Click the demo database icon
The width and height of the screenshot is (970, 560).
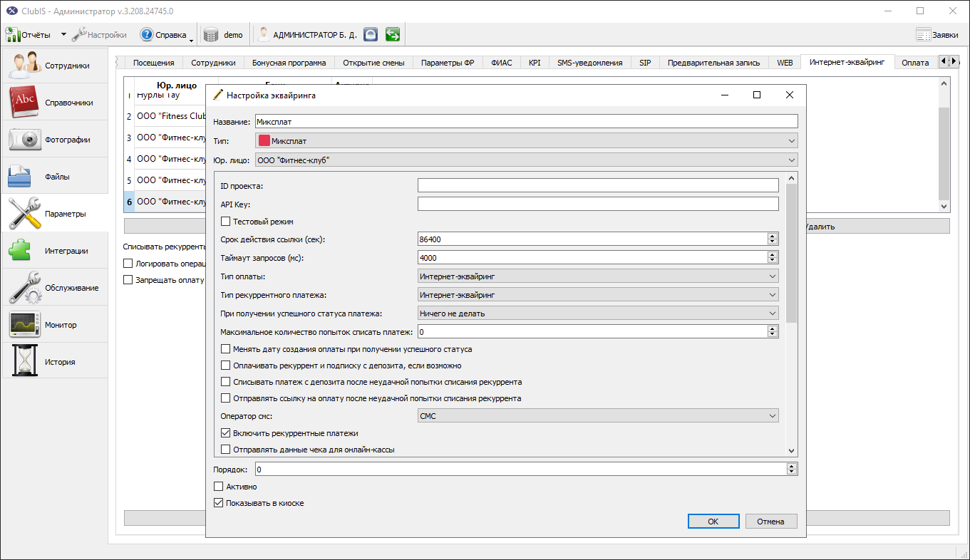[211, 34]
